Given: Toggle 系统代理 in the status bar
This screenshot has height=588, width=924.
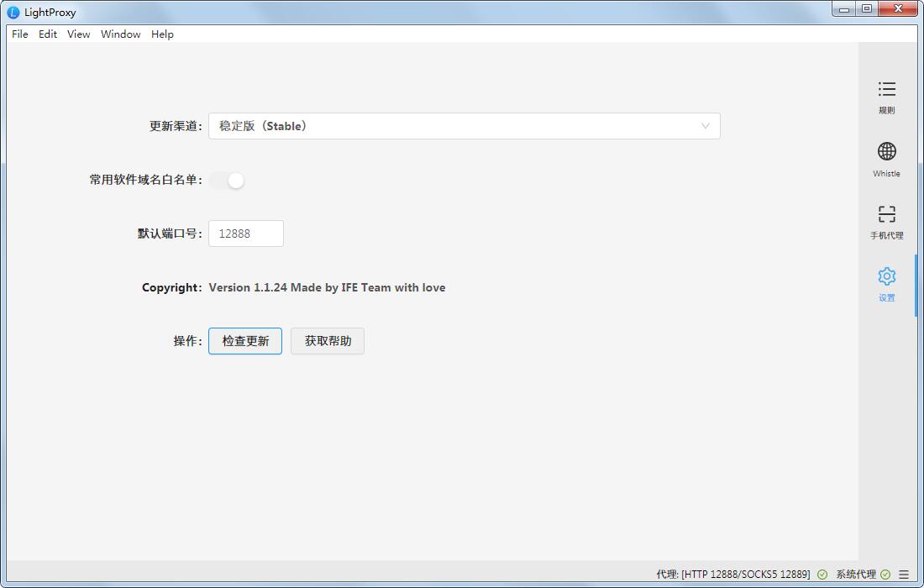Looking at the screenshot, I should [x=856, y=575].
